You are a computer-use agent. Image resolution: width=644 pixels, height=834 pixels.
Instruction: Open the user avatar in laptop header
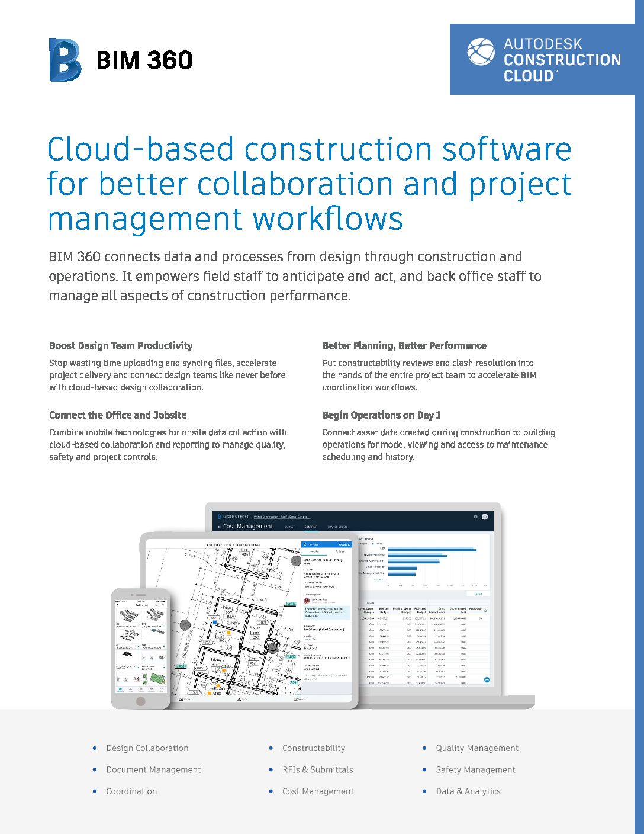tap(485, 517)
